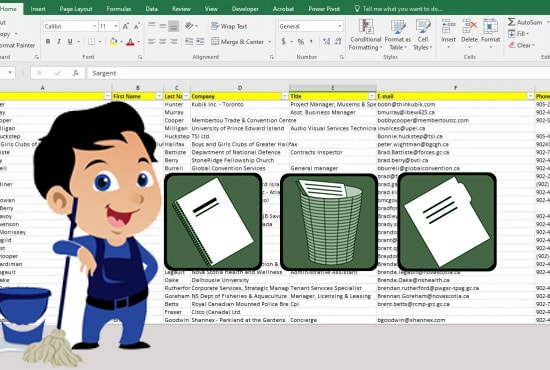The image size is (550, 370).
Task: Open fill color dropdown arrow
Action: pos(121,42)
